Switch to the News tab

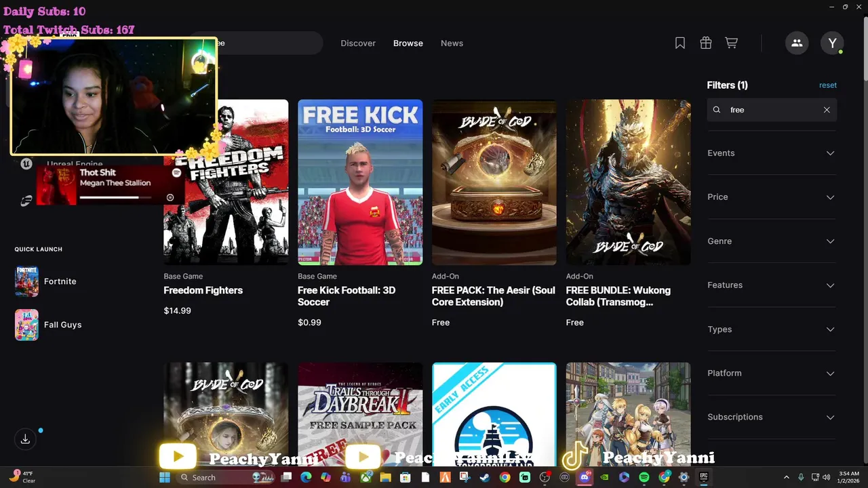coord(452,43)
